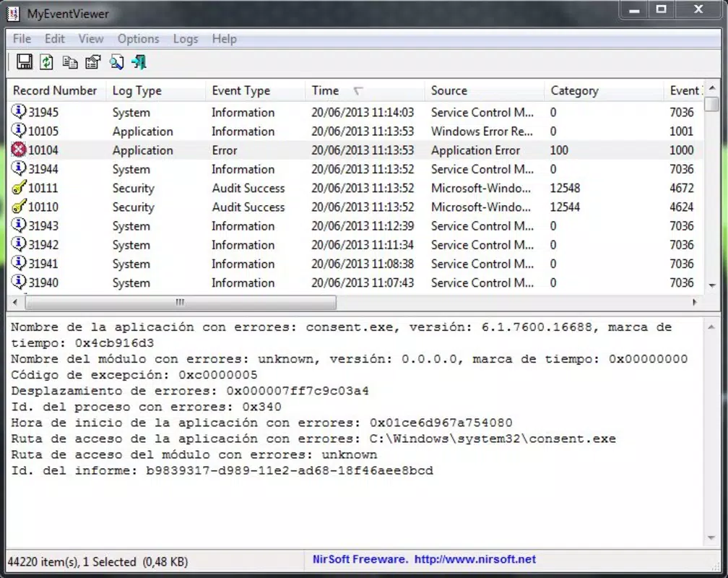Click the time 20/06/2013 11:07:43
Viewport: 728px width, 578px height.
pyautogui.click(x=363, y=282)
